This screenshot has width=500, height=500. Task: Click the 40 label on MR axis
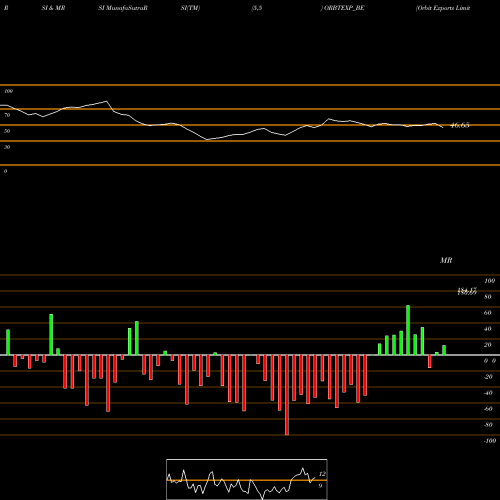[488, 329]
